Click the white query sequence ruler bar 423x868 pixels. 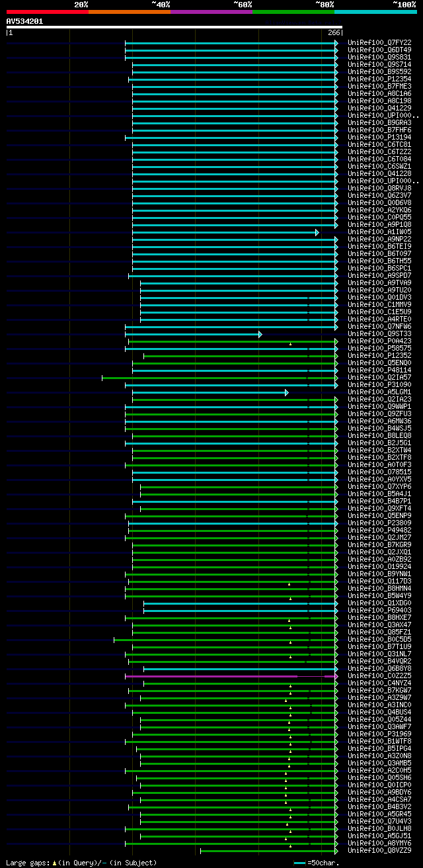click(x=174, y=27)
